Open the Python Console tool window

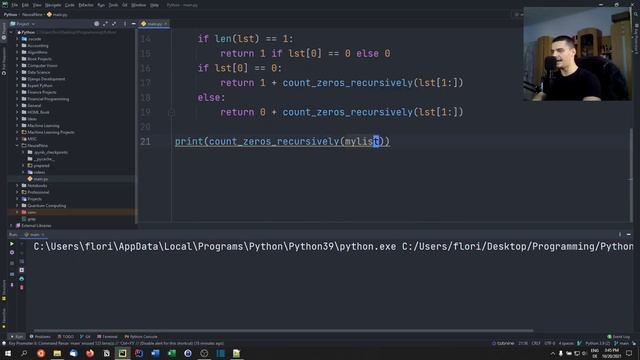[141, 337]
